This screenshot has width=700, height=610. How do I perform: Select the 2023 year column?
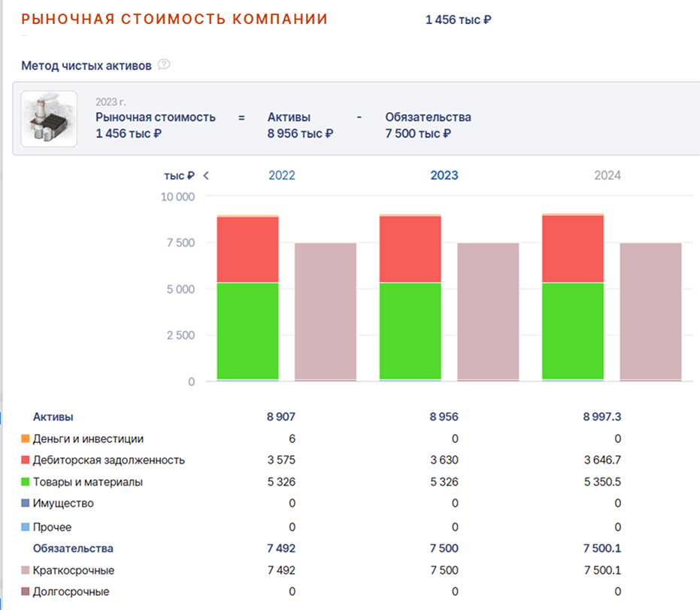tap(444, 175)
